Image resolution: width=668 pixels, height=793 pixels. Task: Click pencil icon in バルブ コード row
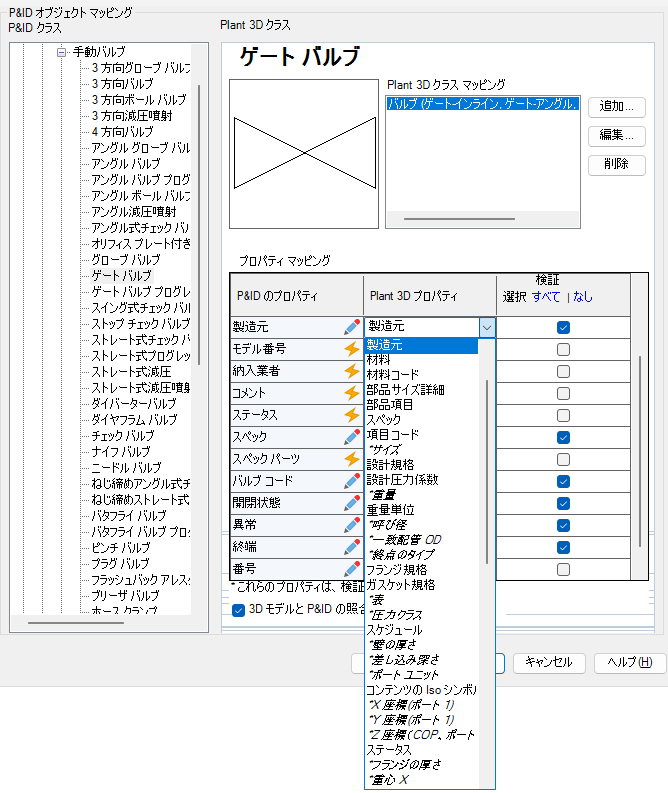point(352,481)
